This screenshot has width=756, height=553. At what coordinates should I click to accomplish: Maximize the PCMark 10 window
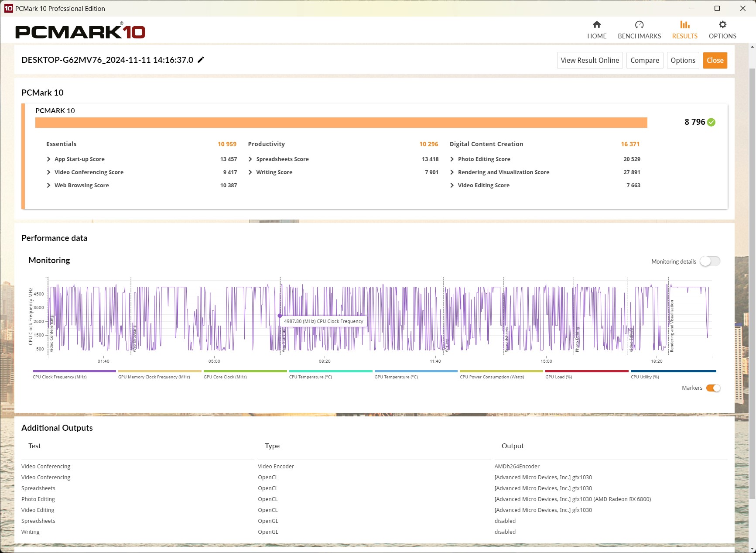point(717,8)
